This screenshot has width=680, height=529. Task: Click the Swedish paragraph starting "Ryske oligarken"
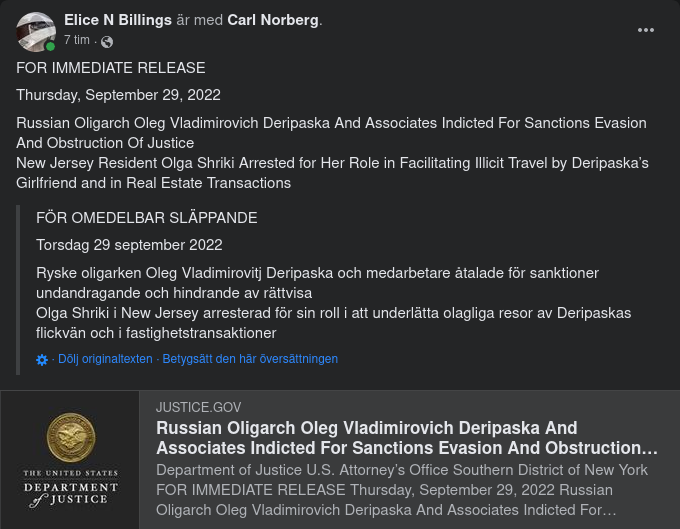tap(325, 283)
